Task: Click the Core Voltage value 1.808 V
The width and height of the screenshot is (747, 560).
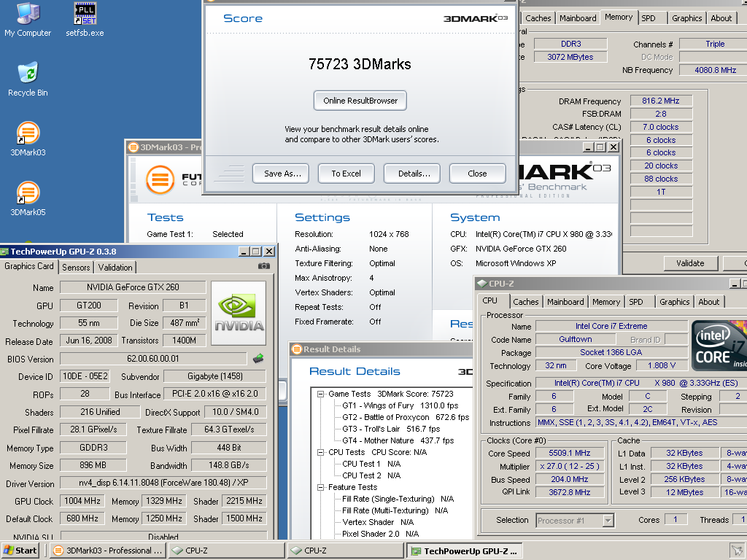Action: tap(661, 365)
